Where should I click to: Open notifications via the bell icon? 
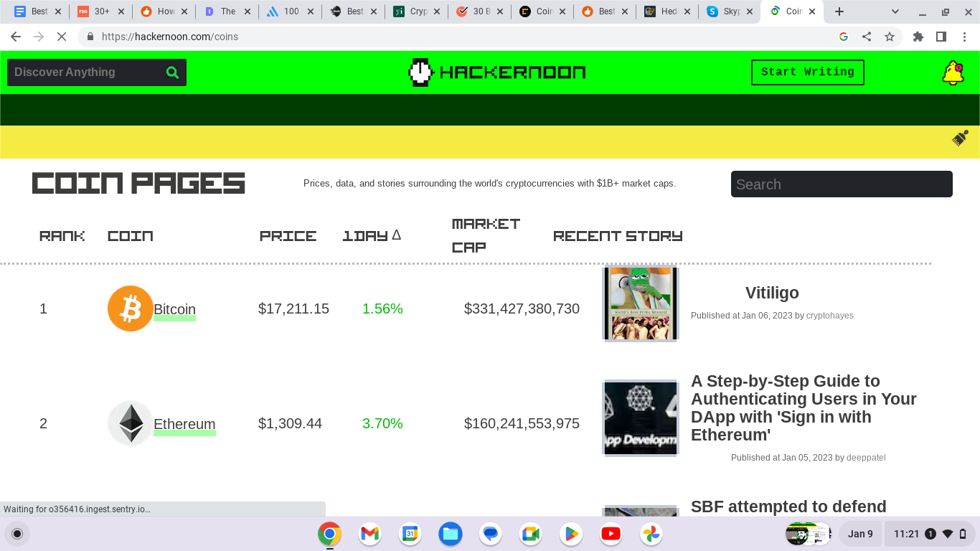tap(952, 72)
